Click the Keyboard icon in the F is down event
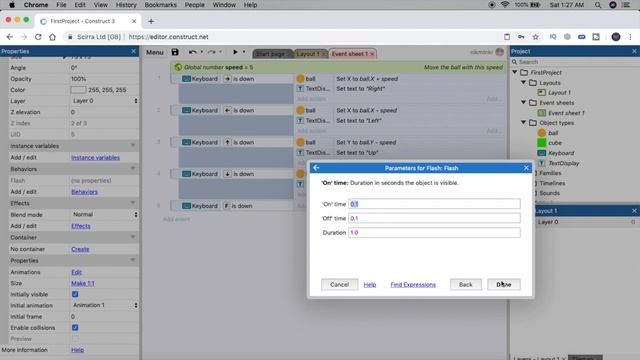The image size is (640, 360). (187, 206)
